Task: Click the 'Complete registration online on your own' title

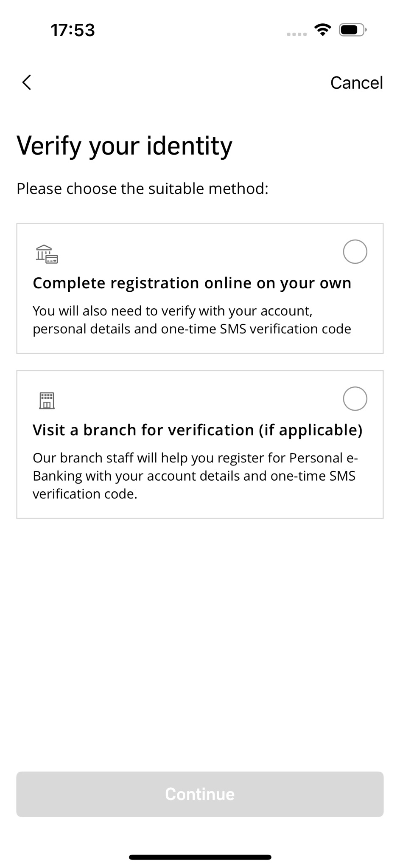Action: click(192, 283)
